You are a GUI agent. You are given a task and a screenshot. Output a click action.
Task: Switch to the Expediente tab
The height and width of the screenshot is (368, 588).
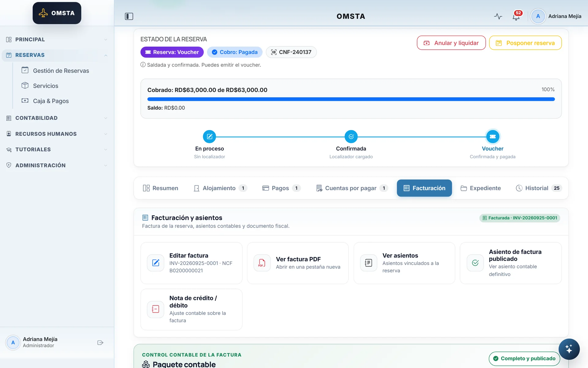point(481,188)
